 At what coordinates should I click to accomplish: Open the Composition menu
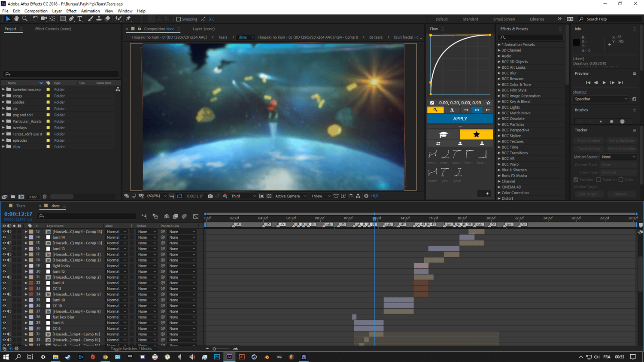tap(36, 11)
